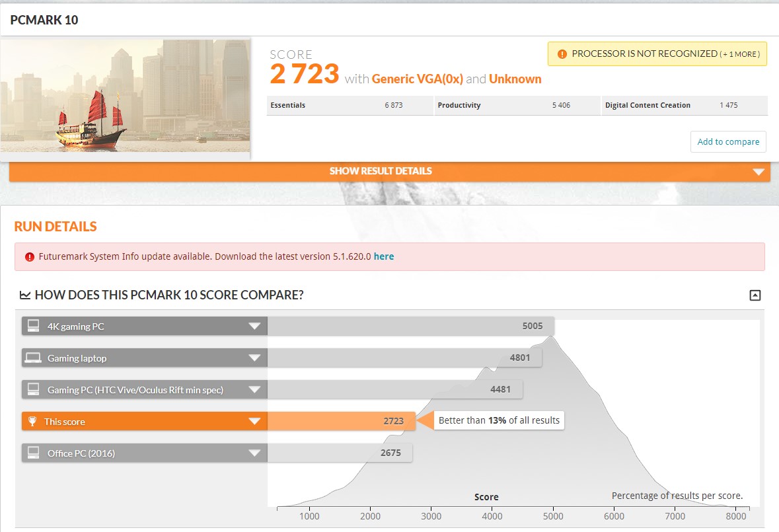Click the RUN DETAILS heading
This screenshot has height=532, width=779.
56,227
